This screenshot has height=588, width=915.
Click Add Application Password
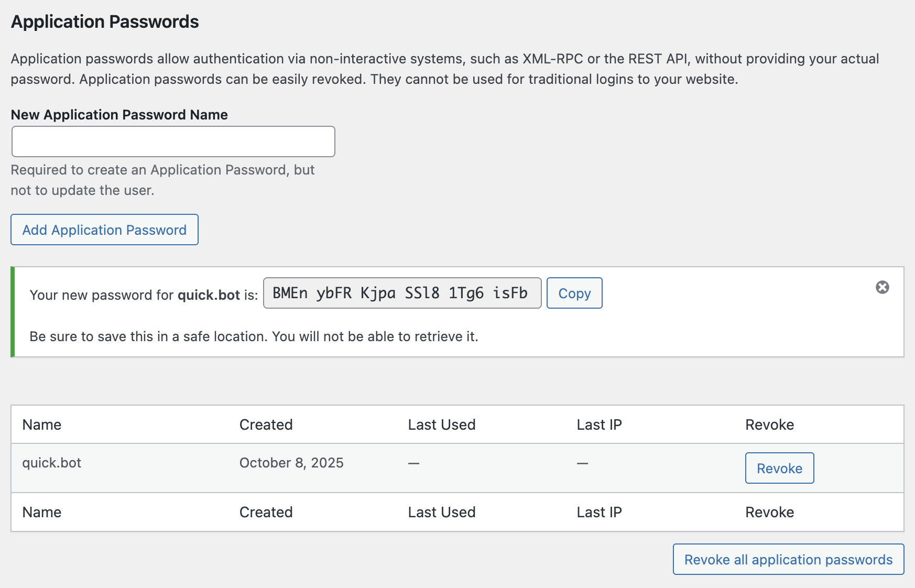click(104, 230)
